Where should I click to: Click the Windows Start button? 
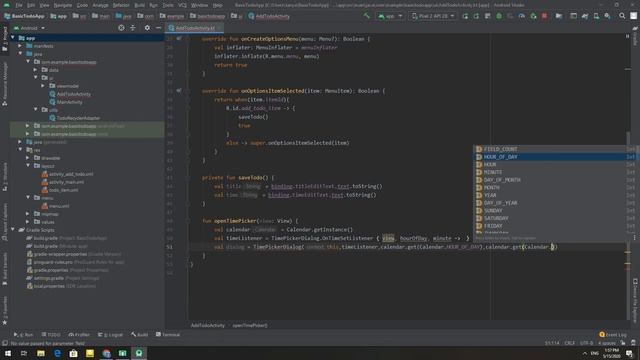tap(8, 353)
